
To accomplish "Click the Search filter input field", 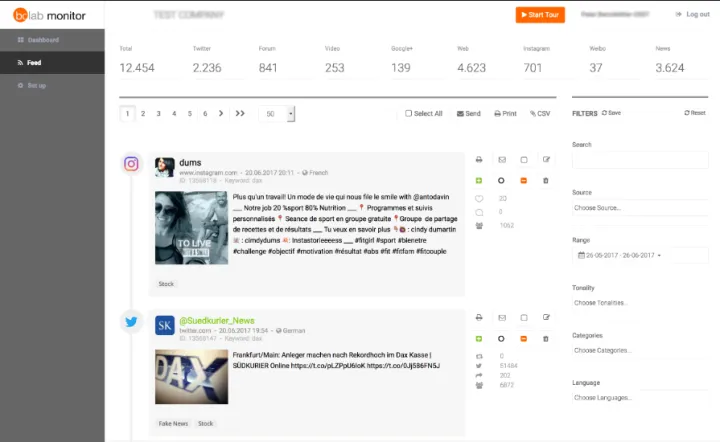I will coord(639,160).
